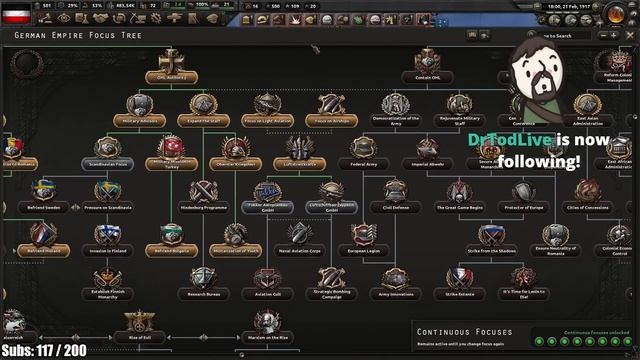Close the focus tree with X button

click(x=630, y=36)
